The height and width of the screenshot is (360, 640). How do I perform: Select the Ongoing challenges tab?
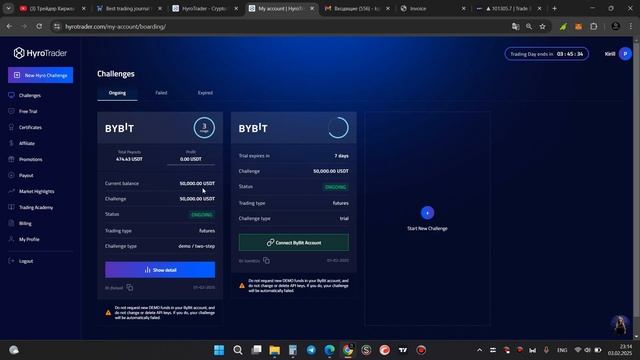tap(117, 93)
